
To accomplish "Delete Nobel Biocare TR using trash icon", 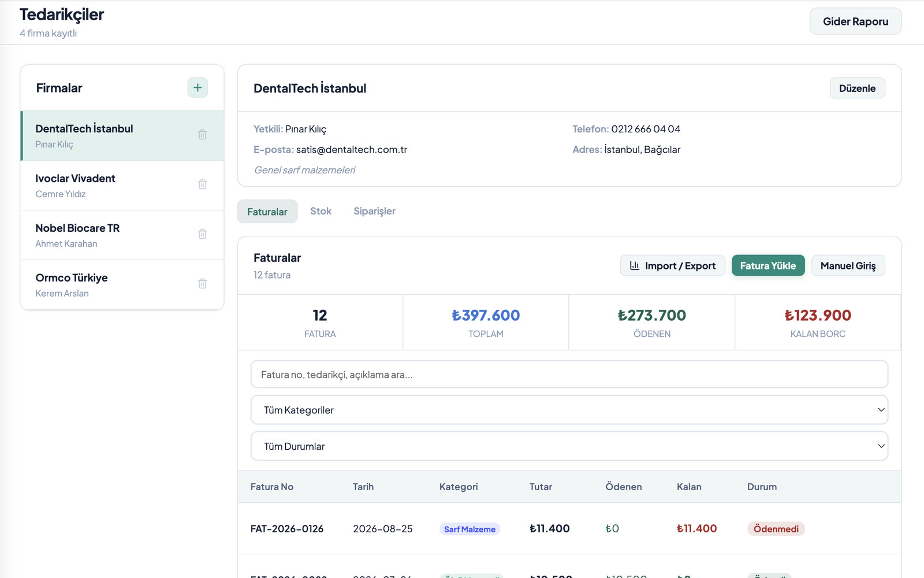I will tap(202, 234).
